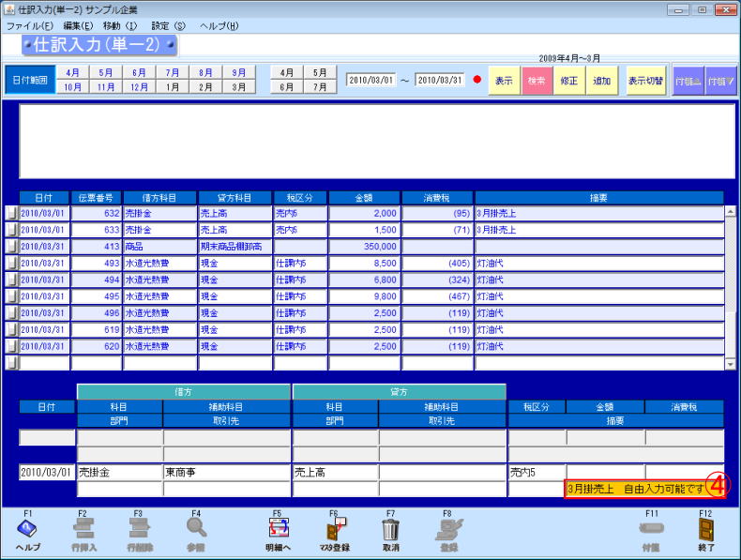Open the 編集(E) menu
This screenshot has width=741, height=560.
point(78,26)
